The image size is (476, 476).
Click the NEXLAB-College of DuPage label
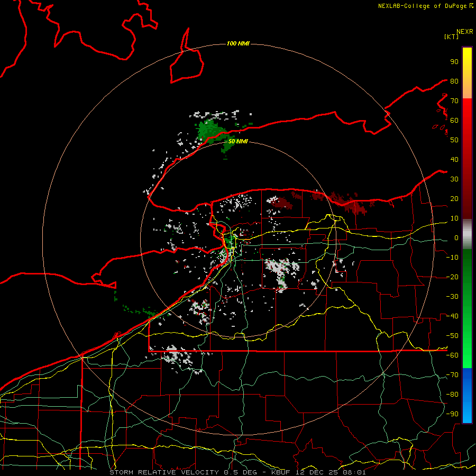coord(425,6)
